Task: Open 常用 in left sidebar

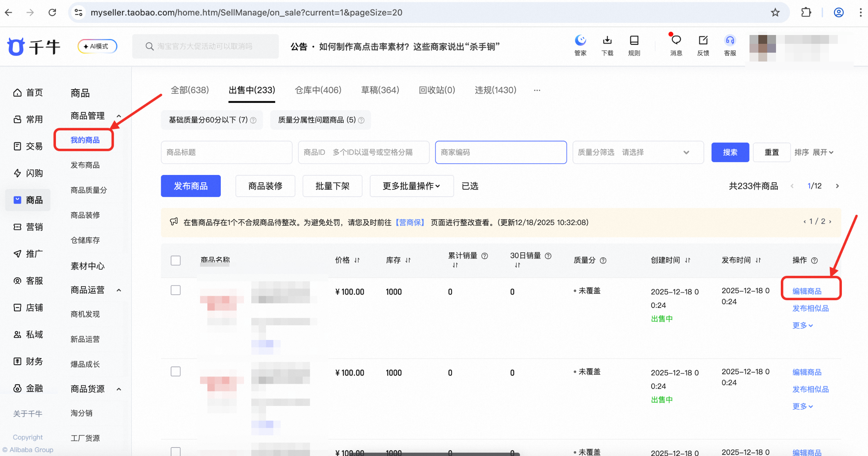Action: (x=28, y=119)
